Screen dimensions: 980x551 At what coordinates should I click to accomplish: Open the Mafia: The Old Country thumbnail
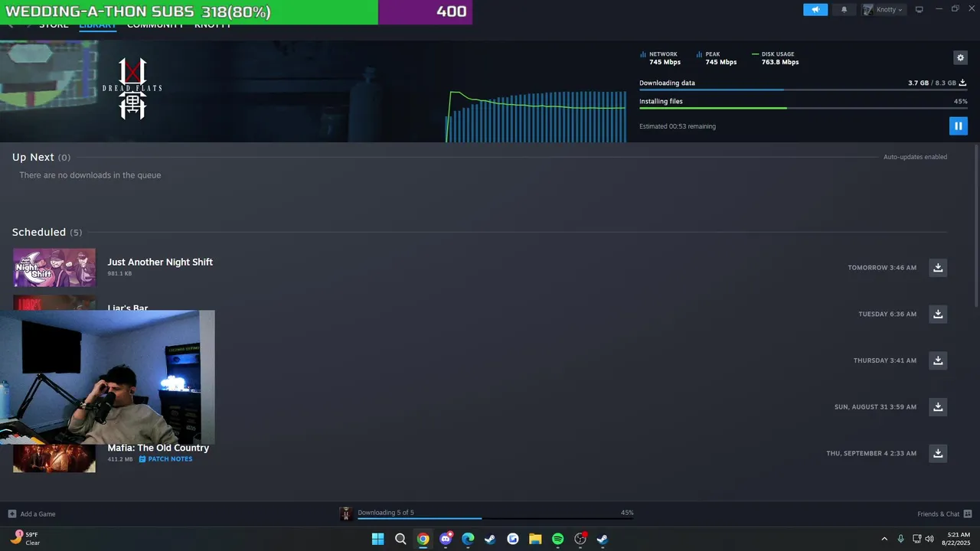coord(54,458)
